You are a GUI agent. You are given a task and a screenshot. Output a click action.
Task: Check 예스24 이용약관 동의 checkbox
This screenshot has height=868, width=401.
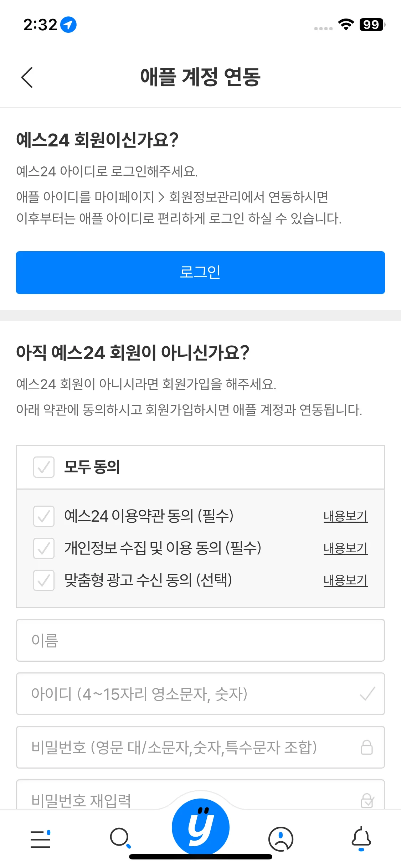coord(44,516)
